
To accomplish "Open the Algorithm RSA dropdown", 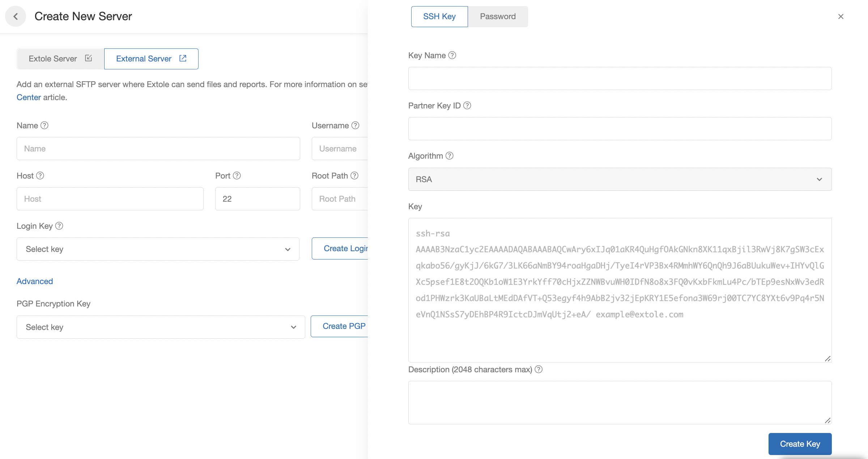I will click(620, 179).
